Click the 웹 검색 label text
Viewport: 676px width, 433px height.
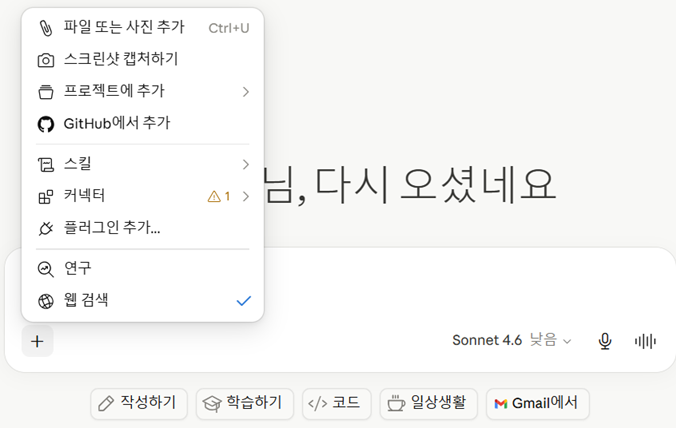pos(86,301)
